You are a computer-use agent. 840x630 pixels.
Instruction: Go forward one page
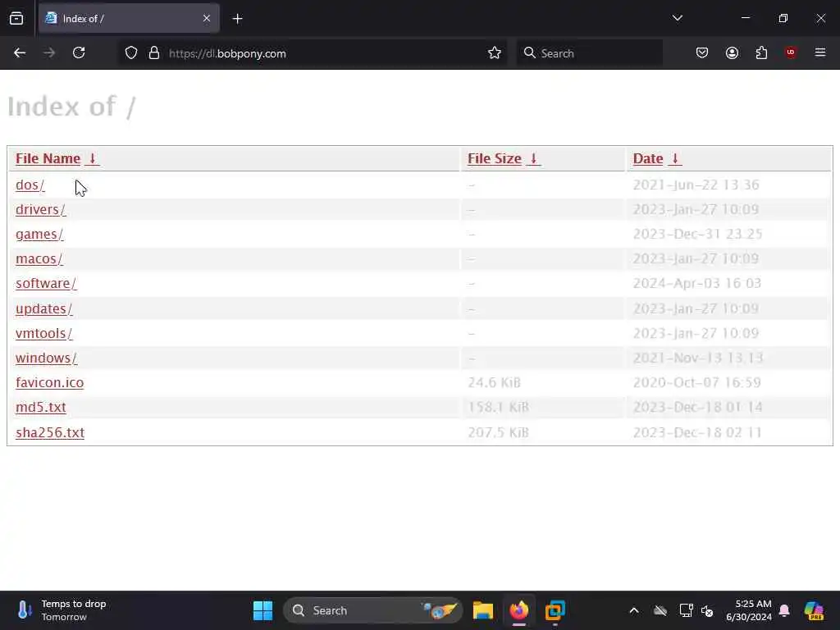[x=49, y=53]
